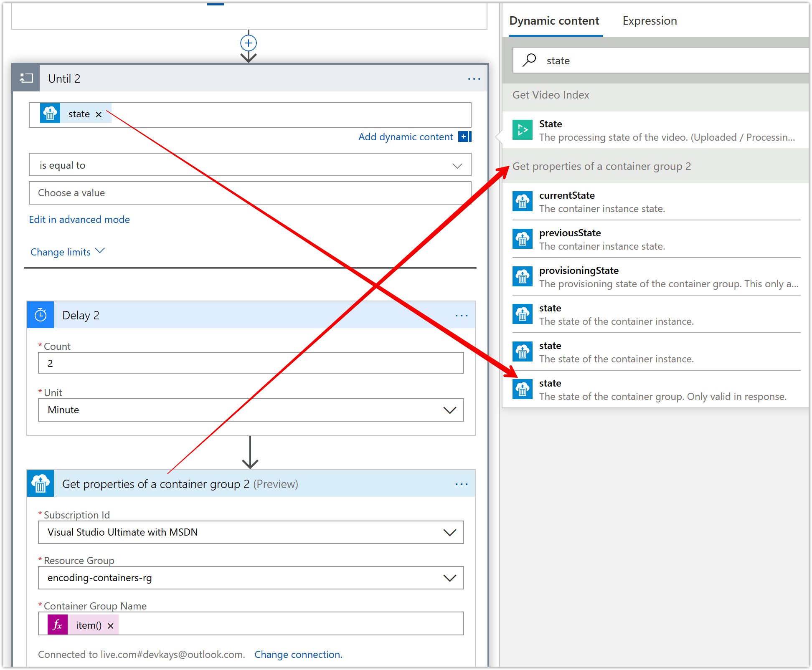Click the 'Edit in advanced mode' link

tap(79, 219)
